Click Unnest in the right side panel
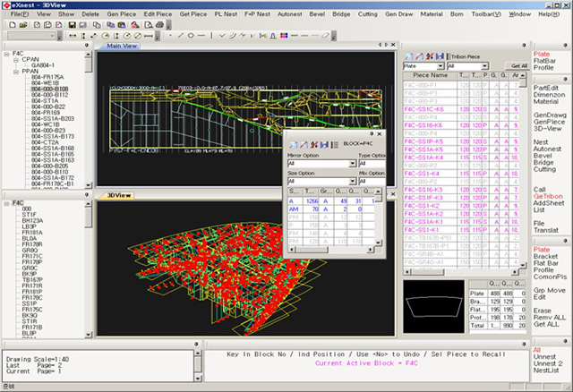 click(545, 356)
